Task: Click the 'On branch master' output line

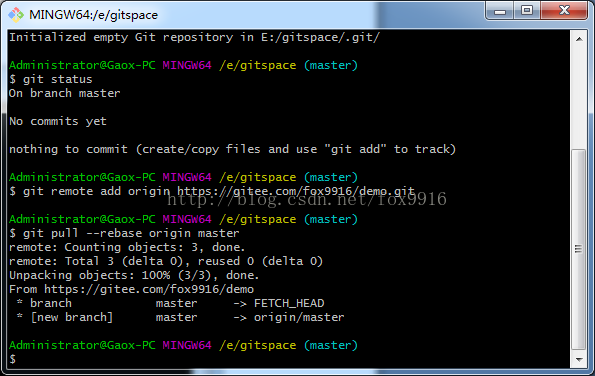Action: (x=65, y=93)
